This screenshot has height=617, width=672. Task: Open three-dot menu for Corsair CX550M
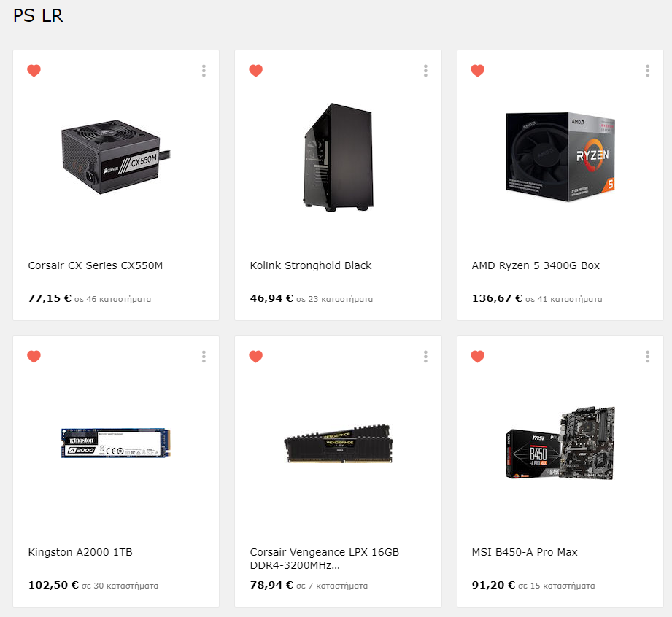point(204,71)
